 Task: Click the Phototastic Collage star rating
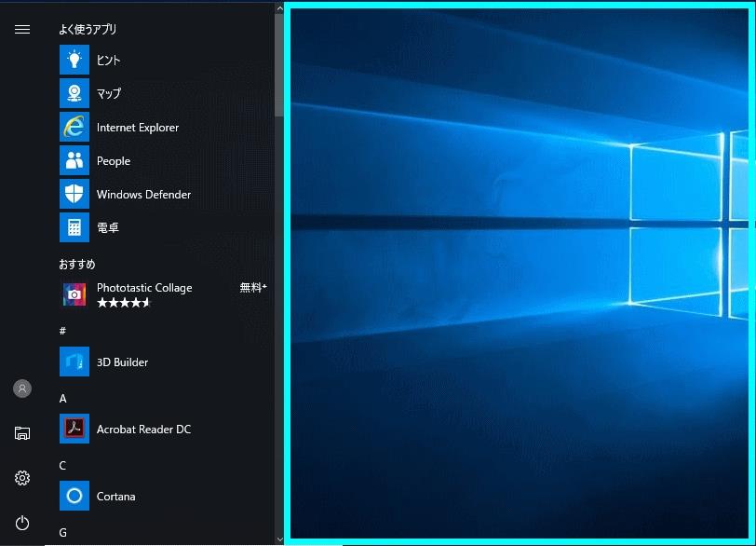(x=124, y=303)
